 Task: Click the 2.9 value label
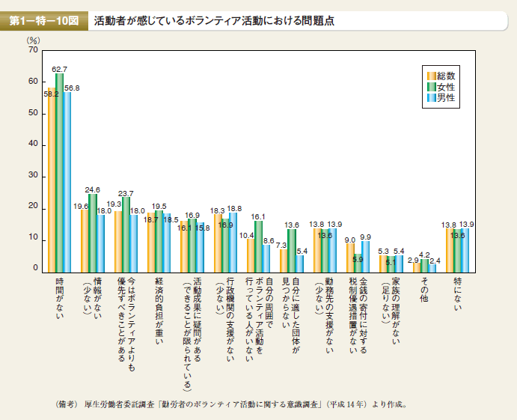(413, 261)
